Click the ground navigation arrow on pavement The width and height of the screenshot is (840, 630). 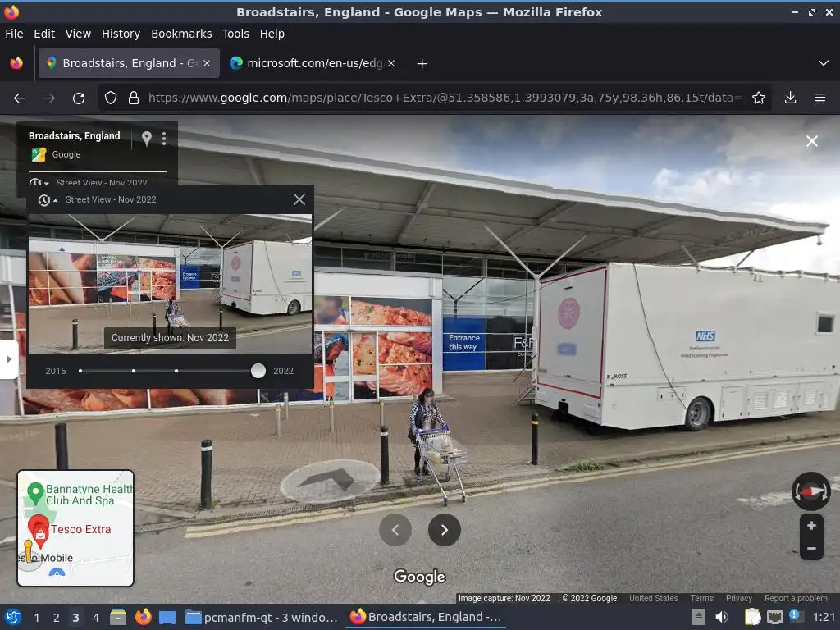[330, 481]
